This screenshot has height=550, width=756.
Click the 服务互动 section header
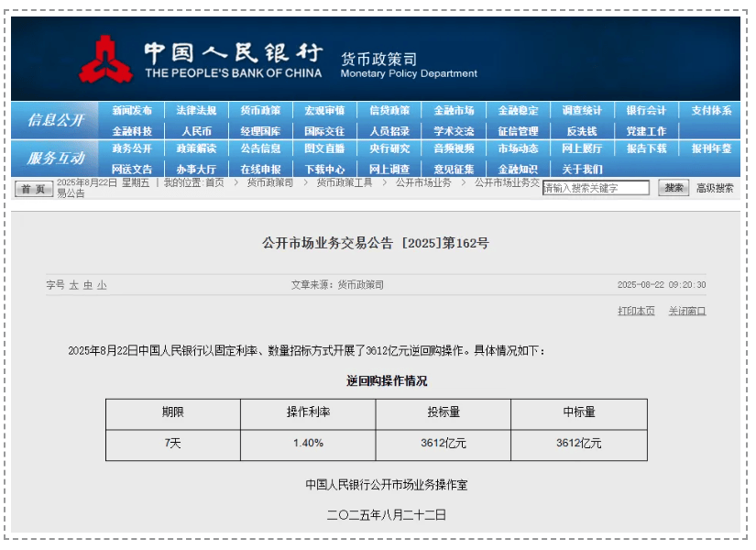56,158
